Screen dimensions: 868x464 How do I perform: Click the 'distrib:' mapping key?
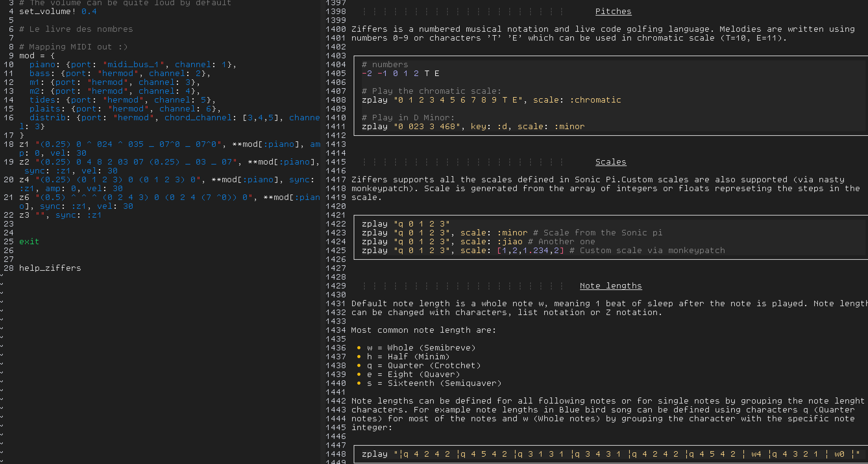click(x=50, y=118)
